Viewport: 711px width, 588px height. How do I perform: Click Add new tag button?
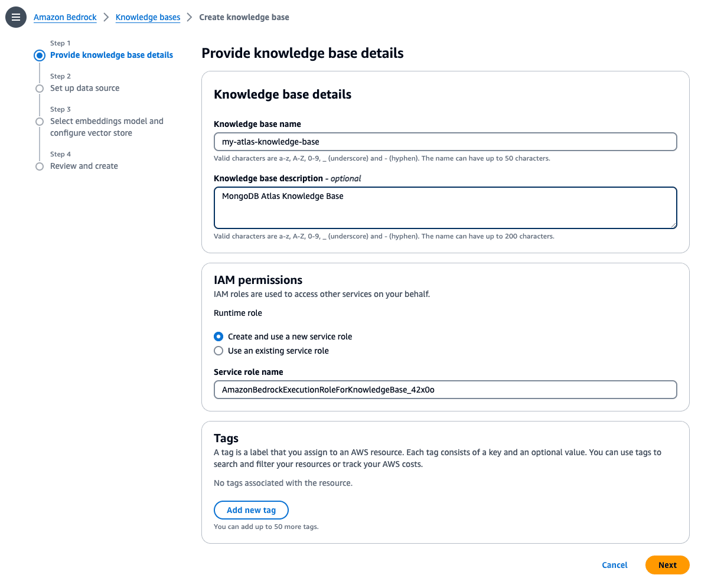[251, 510]
